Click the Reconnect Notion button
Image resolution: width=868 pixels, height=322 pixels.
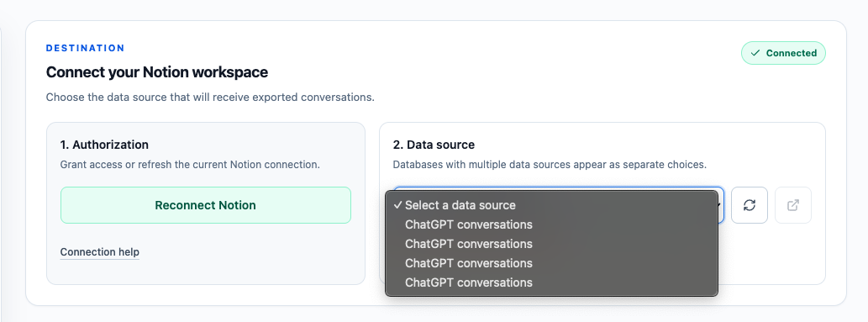coord(205,205)
